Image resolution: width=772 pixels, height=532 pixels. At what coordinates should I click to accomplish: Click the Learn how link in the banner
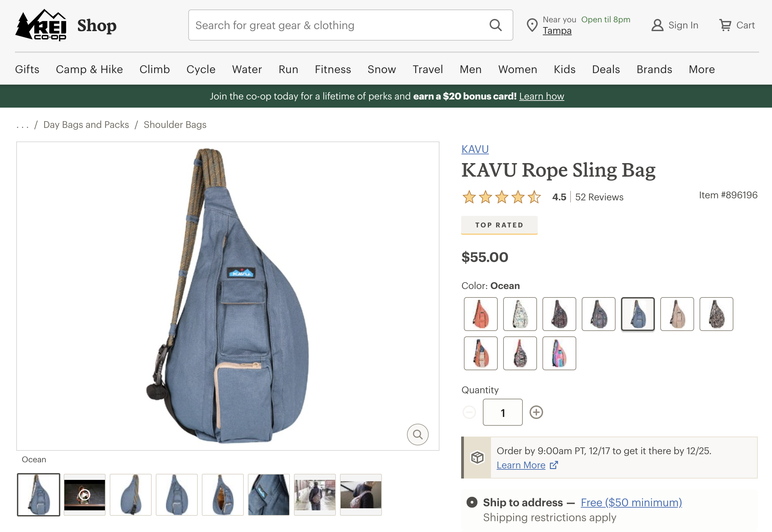point(542,96)
